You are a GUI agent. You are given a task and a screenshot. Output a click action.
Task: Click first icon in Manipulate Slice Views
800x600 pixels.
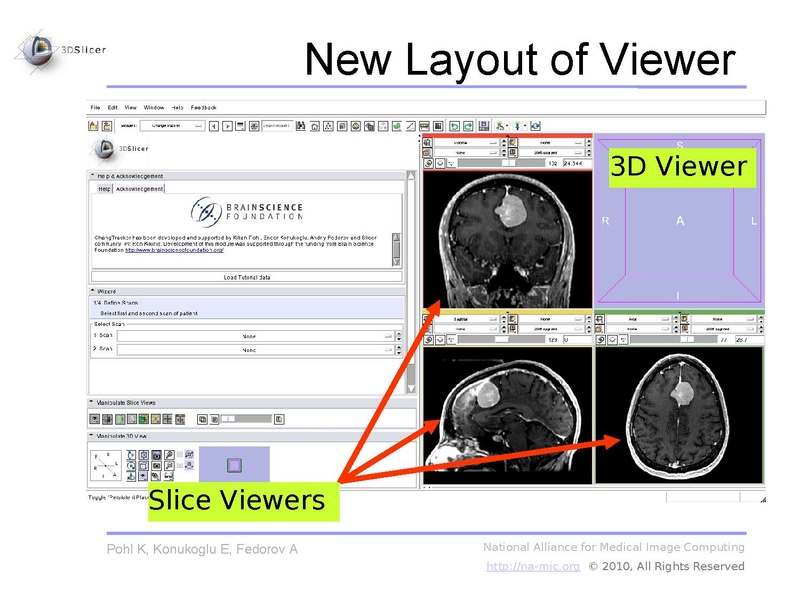(95, 420)
